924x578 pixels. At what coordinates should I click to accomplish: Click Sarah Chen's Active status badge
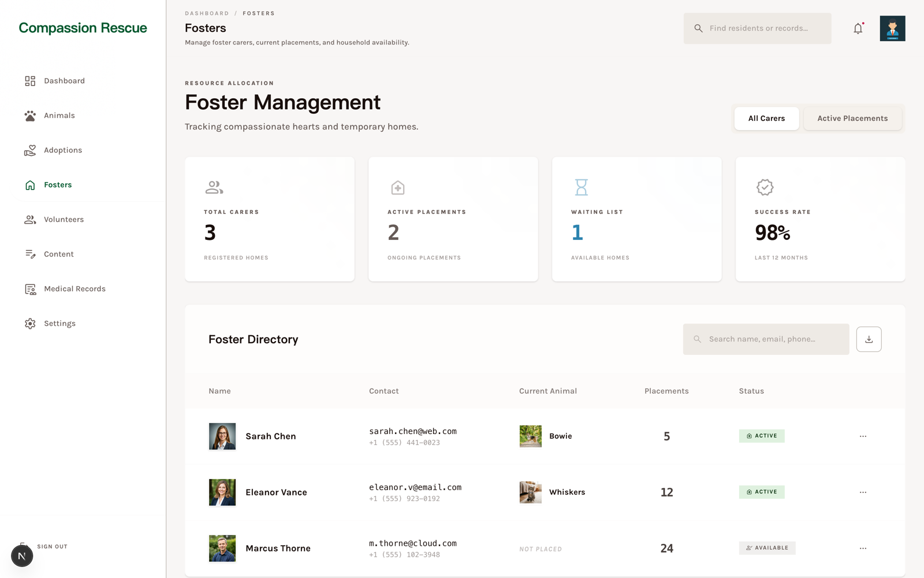coord(762,436)
